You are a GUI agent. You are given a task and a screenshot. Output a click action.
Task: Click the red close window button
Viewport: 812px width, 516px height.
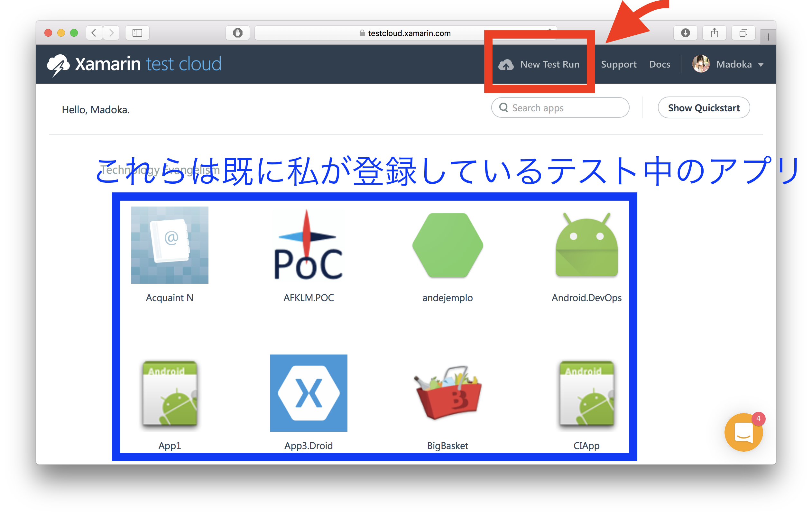point(48,33)
